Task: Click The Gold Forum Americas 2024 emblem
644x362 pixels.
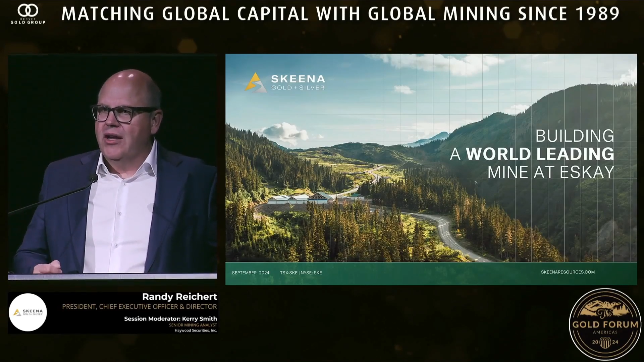Action: point(605,324)
